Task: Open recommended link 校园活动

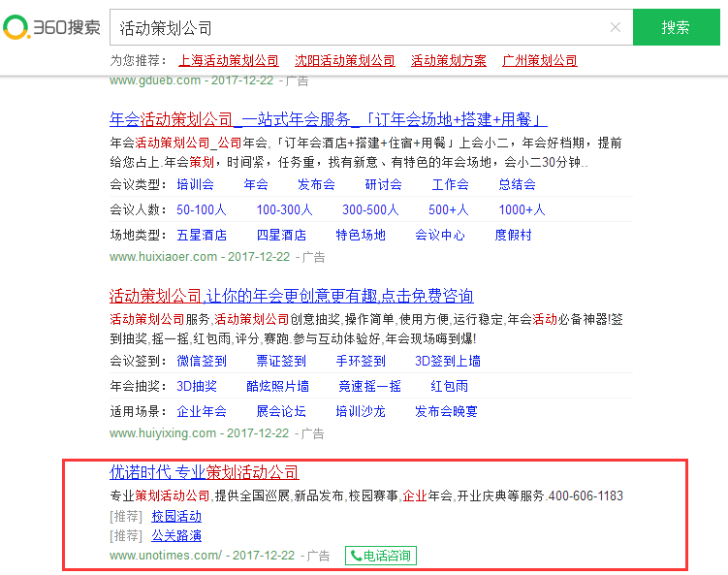Action: 176,517
